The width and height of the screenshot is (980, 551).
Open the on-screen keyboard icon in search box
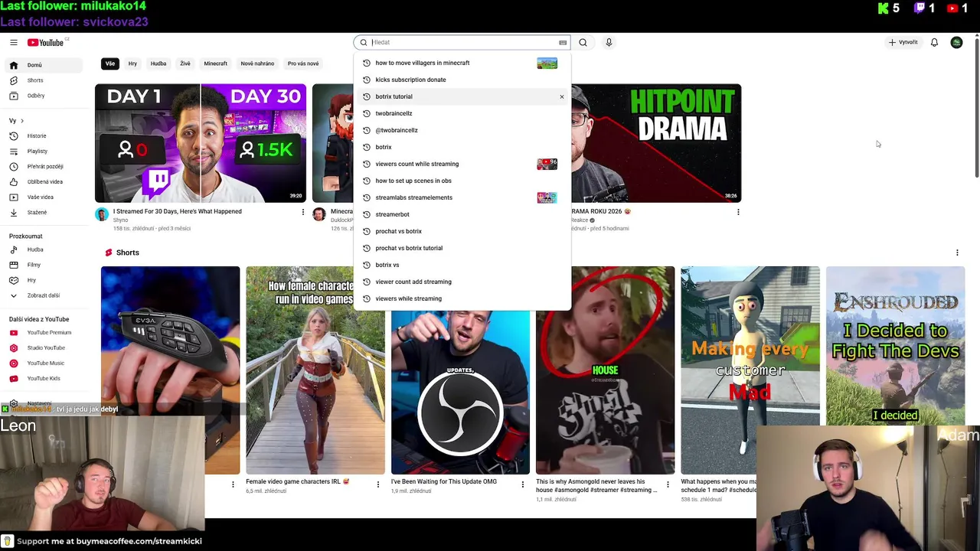tap(563, 43)
